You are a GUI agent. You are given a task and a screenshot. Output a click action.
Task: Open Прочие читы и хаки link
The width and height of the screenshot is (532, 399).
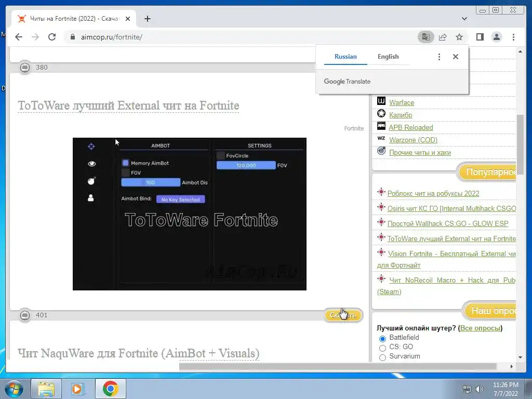point(420,153)
